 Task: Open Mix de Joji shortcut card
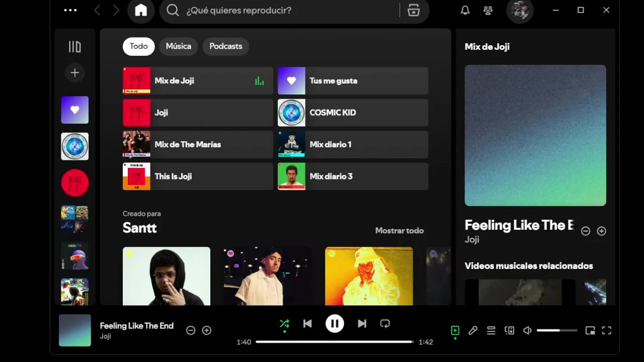(198, 80)
